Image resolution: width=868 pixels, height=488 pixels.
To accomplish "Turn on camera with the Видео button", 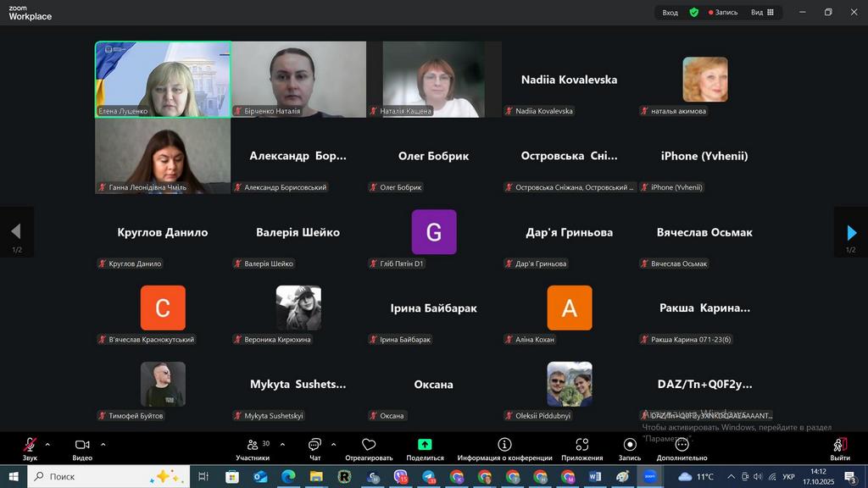I will (x=82, y=446).
